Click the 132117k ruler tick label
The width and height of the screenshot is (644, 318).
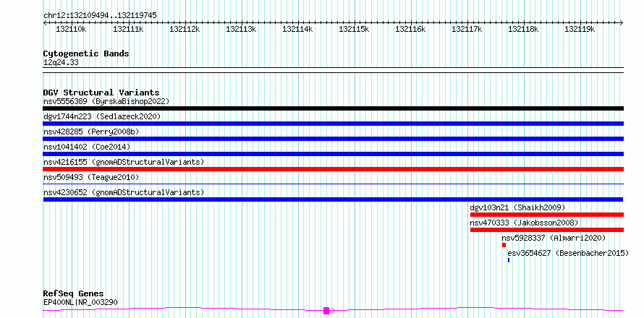coord(467,29)
